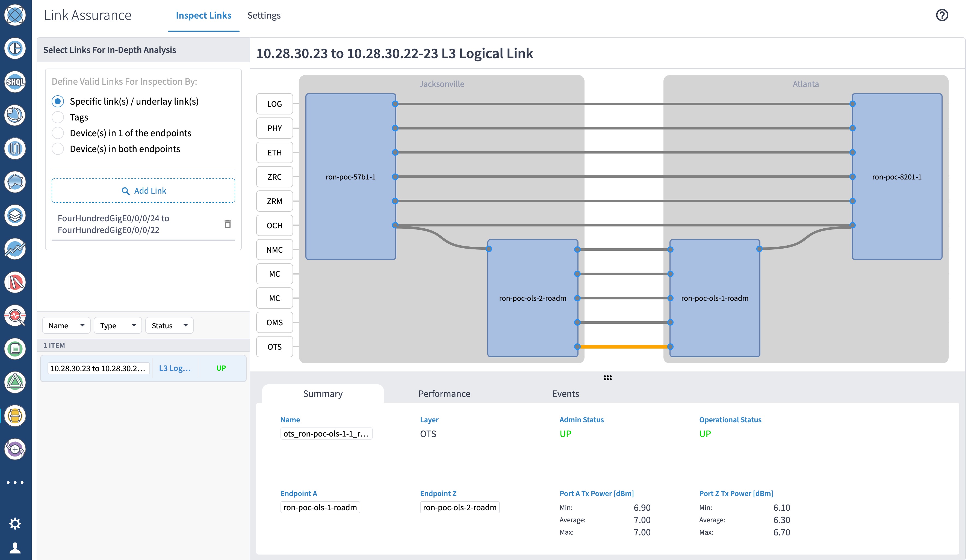The image size is (968, 560).
Task: Open the heartbeat magnifier sidebar icon
Action: [15, 316]
